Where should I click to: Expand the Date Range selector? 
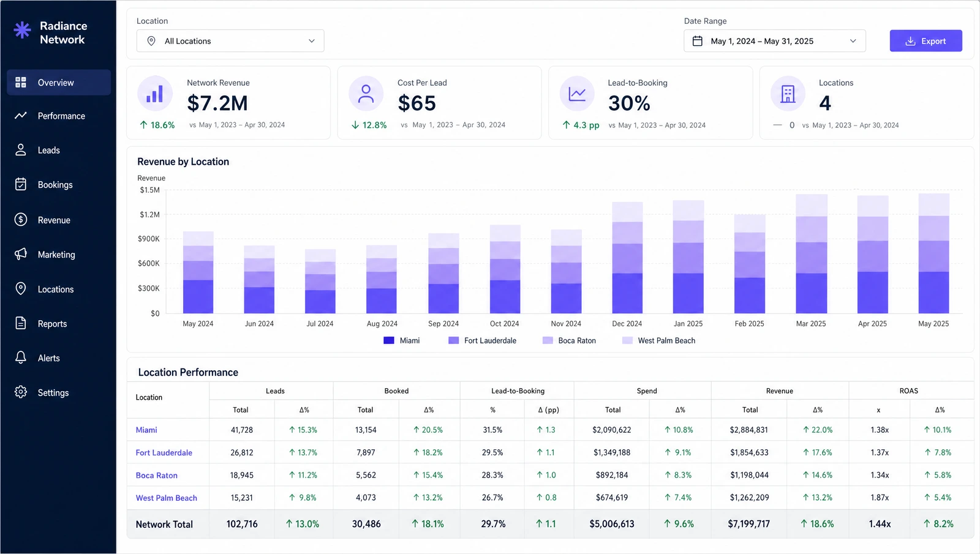coord(775,41)
